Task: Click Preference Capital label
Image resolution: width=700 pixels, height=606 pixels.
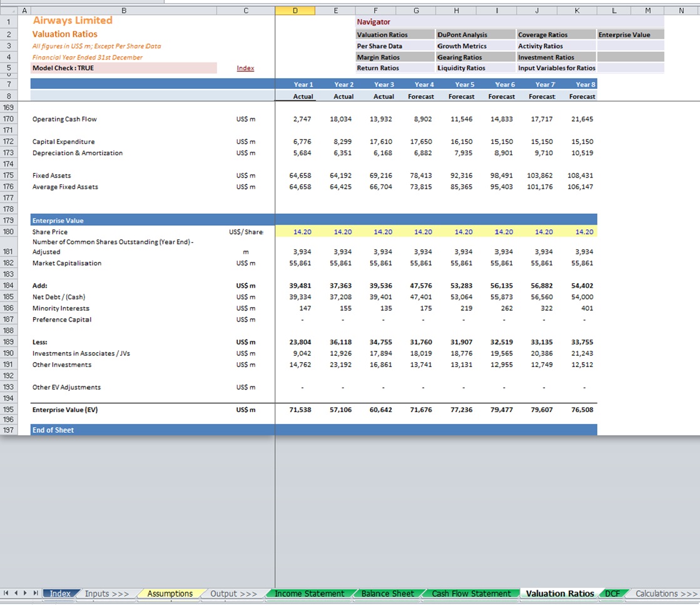Action: tap(61, 319)
